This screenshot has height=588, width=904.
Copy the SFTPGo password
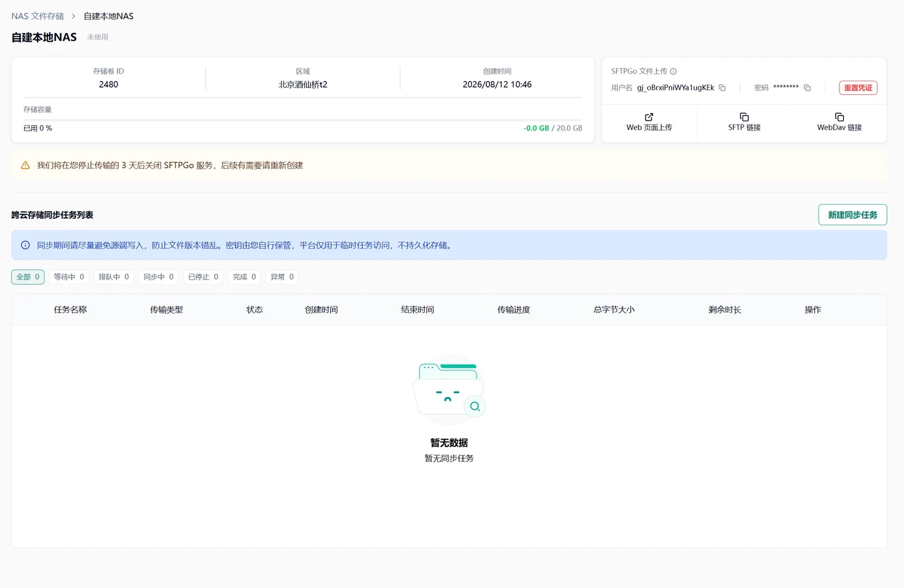click(807, 88)
